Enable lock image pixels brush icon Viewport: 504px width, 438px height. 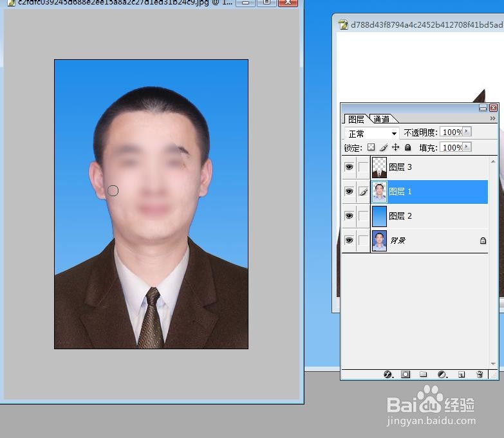384,147
